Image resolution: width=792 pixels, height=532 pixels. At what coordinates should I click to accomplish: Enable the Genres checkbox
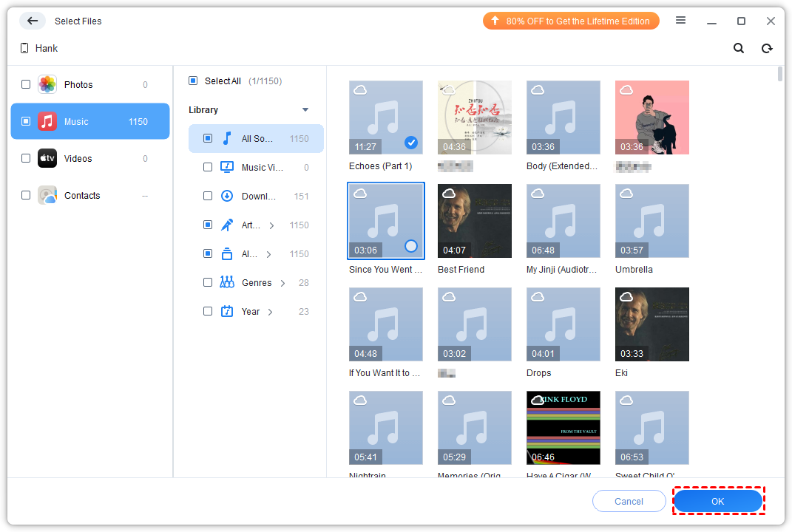pyautogui.click(x=208, y=282)
